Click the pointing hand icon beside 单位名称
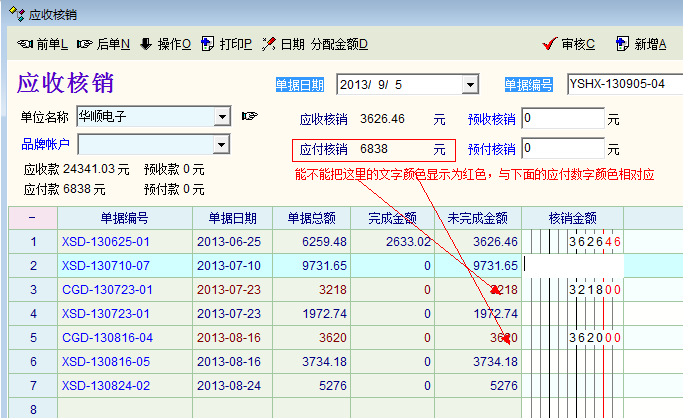 click(x=250, y=117)
